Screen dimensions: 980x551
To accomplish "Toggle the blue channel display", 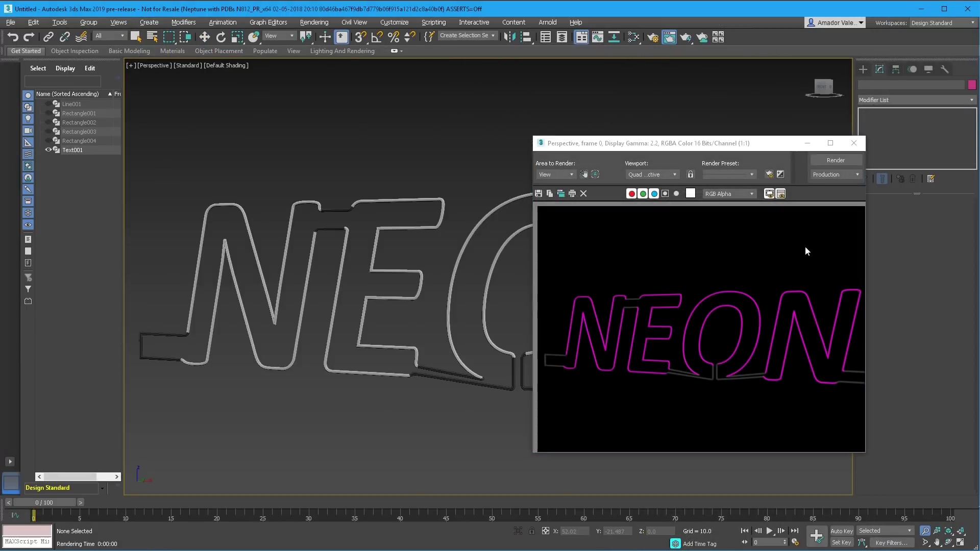I will click(654, 194).
